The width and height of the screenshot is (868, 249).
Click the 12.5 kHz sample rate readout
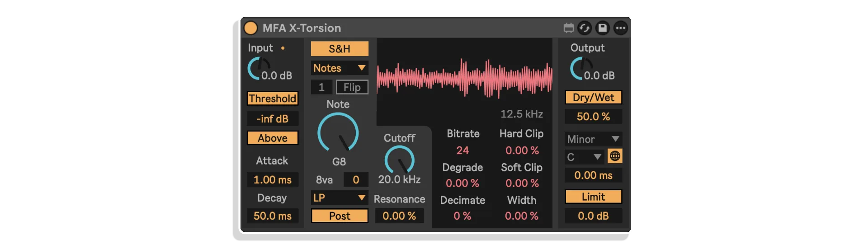(522, 114)
